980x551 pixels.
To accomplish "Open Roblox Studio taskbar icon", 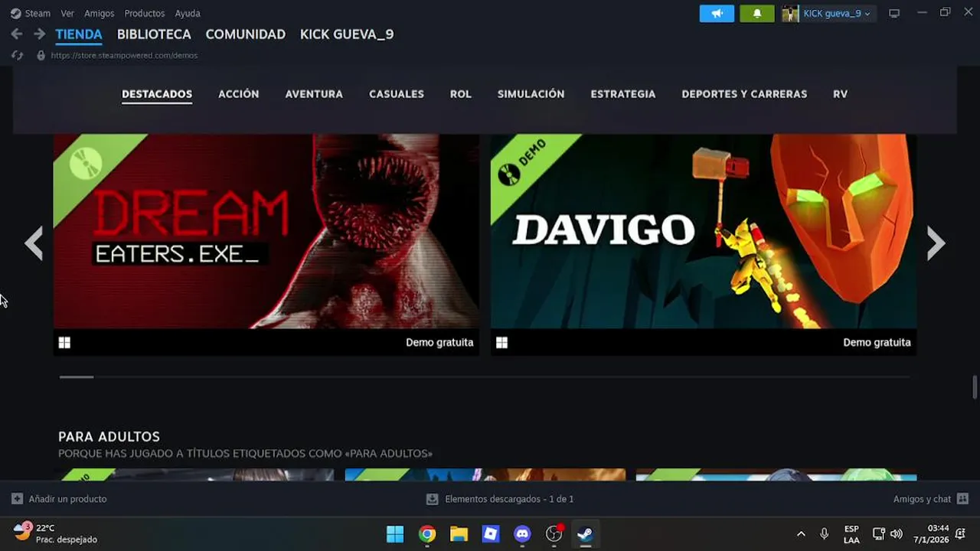I will pos(491,534).
